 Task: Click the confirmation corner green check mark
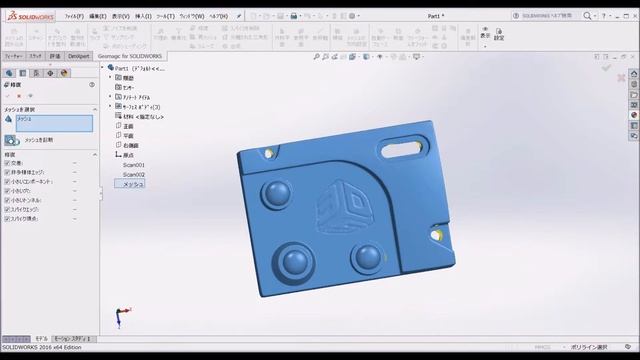click(606, 68)
